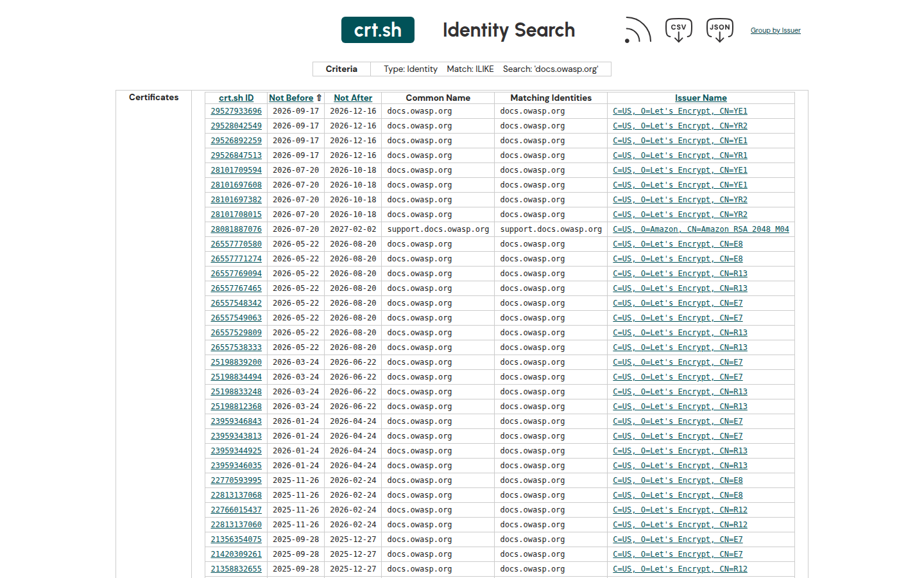Open certificate ID 26557770580
The height and width of the screenshot is (578, 924).
[236, 244]
